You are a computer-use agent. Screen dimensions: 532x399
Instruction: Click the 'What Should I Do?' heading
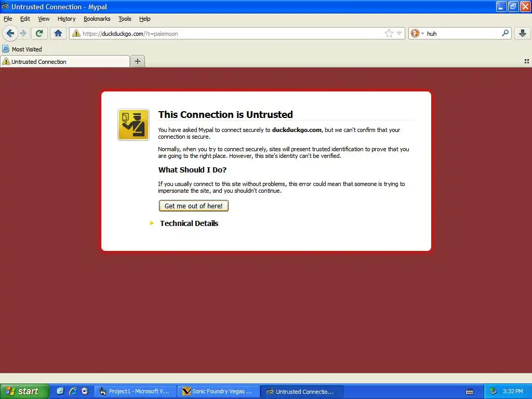[192, 170]
